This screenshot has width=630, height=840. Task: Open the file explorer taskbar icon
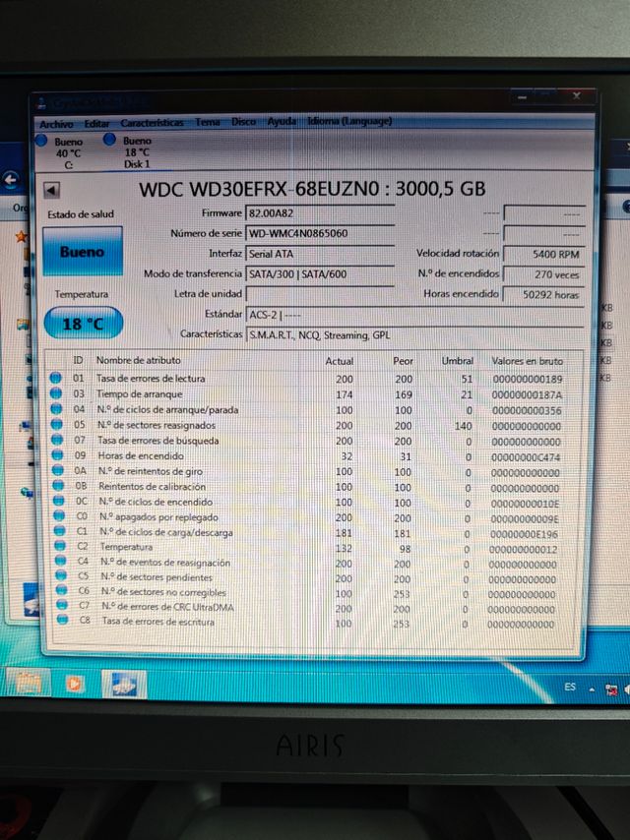click(28, 683)
